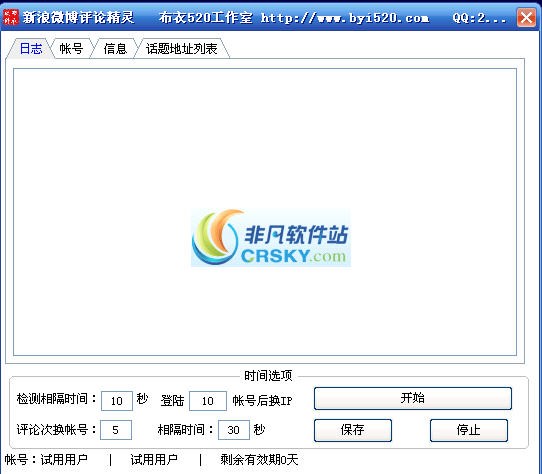
Task: Focus the 检测相隔时间 seconds field
Action: point(117,401)
